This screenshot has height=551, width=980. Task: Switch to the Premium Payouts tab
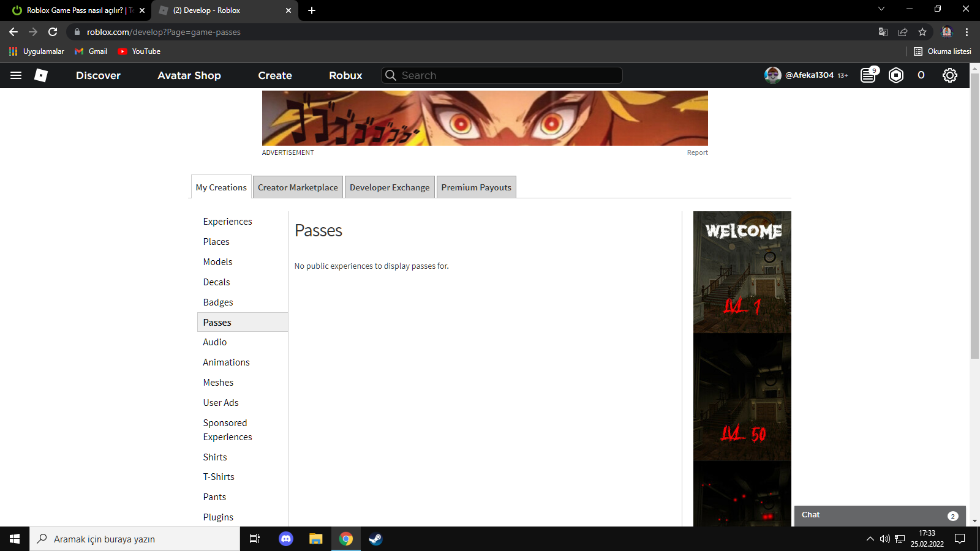pyautogui.click(x=476, y=187)
